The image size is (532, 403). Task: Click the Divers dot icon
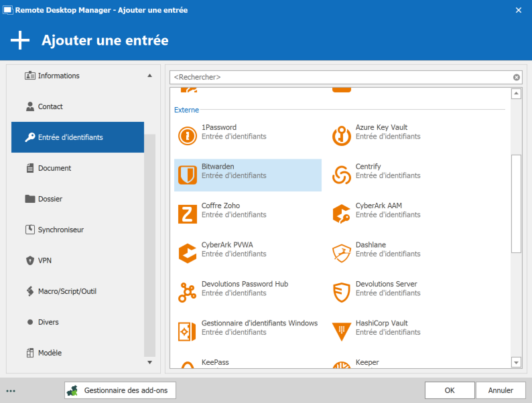pos(30,322)
